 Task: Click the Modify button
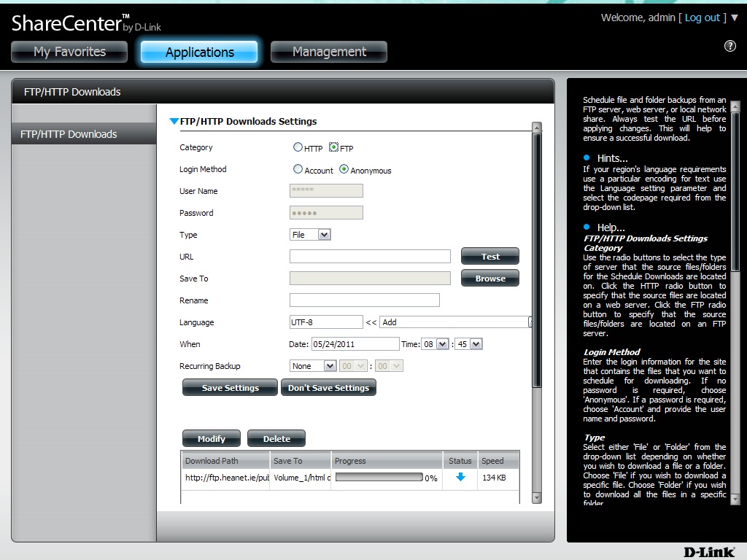212,438
